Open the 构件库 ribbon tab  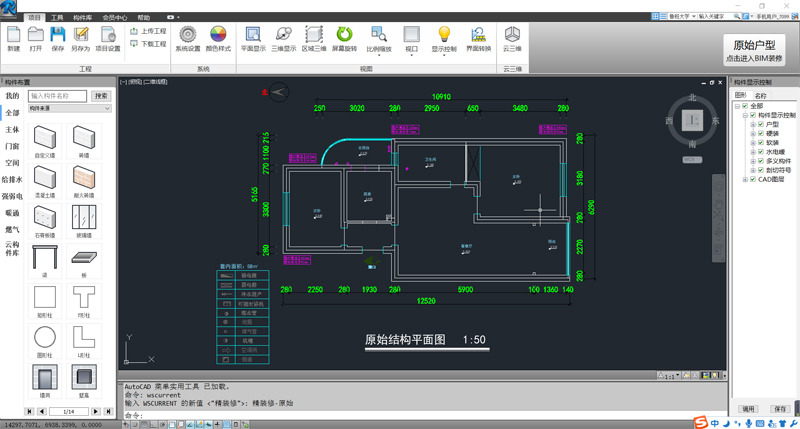[x=83, y=17]
